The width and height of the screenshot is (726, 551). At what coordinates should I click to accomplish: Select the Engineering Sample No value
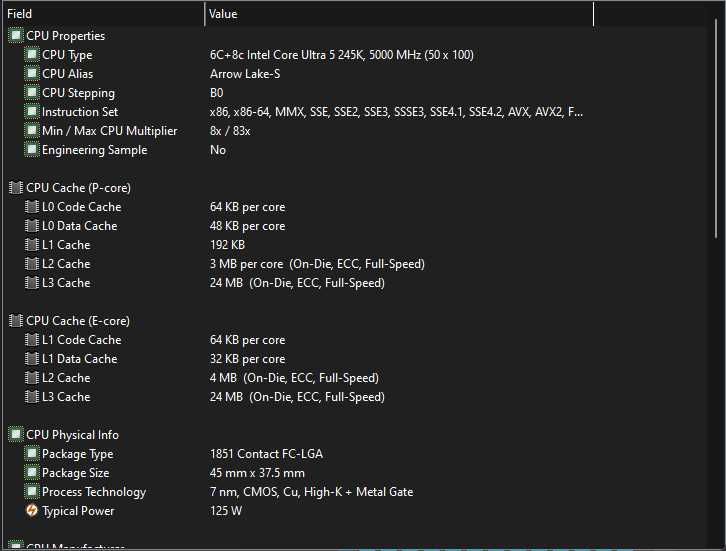[x=218, y=150]
